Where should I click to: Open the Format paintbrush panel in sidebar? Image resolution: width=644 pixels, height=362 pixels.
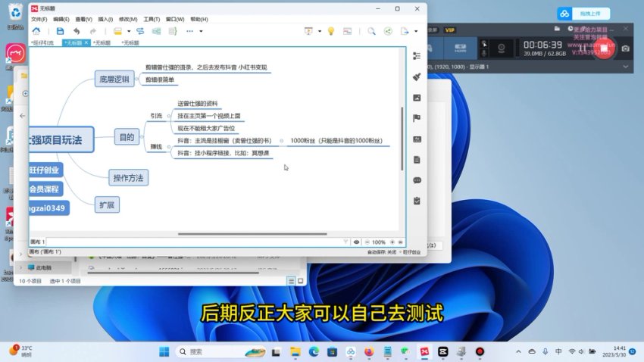coord(417,77)
